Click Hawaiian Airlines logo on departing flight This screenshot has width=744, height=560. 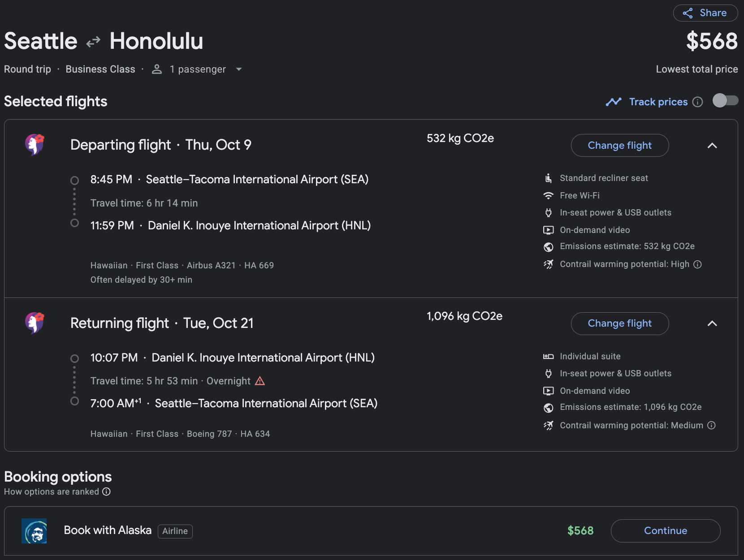[x=35, y=144]
